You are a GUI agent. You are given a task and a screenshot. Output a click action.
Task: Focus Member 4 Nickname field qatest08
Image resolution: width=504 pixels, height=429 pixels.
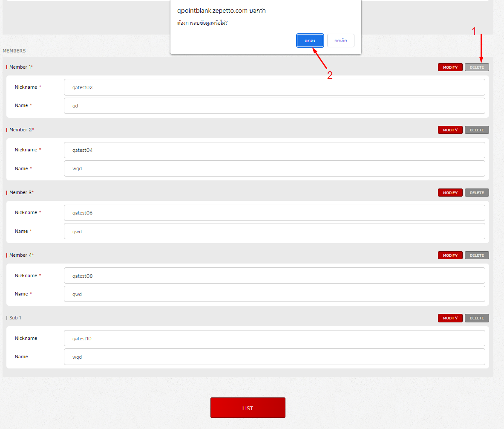(x=274, y=275)
